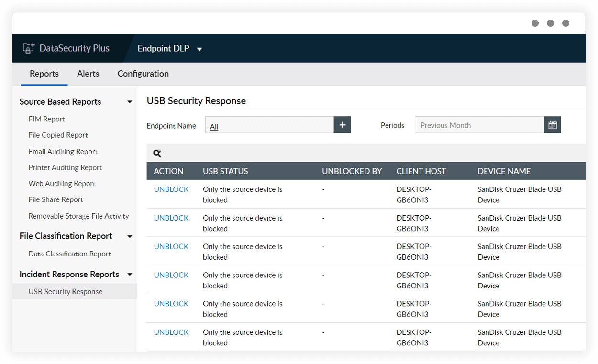
Task: Click the DataSecurity Plus logo icon
Action: pos(27,48)
